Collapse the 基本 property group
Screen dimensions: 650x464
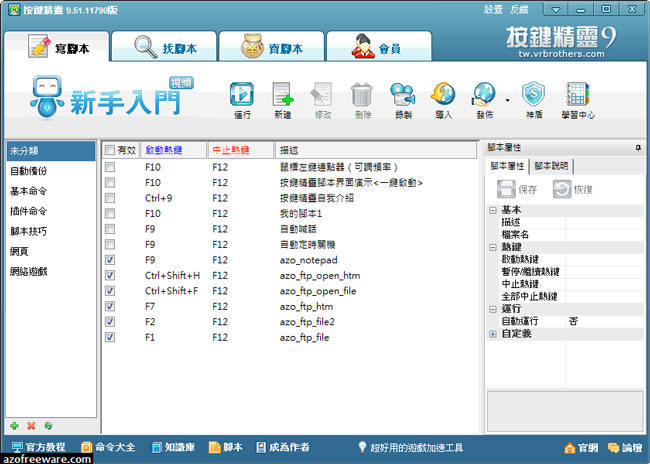coord(492,210)
